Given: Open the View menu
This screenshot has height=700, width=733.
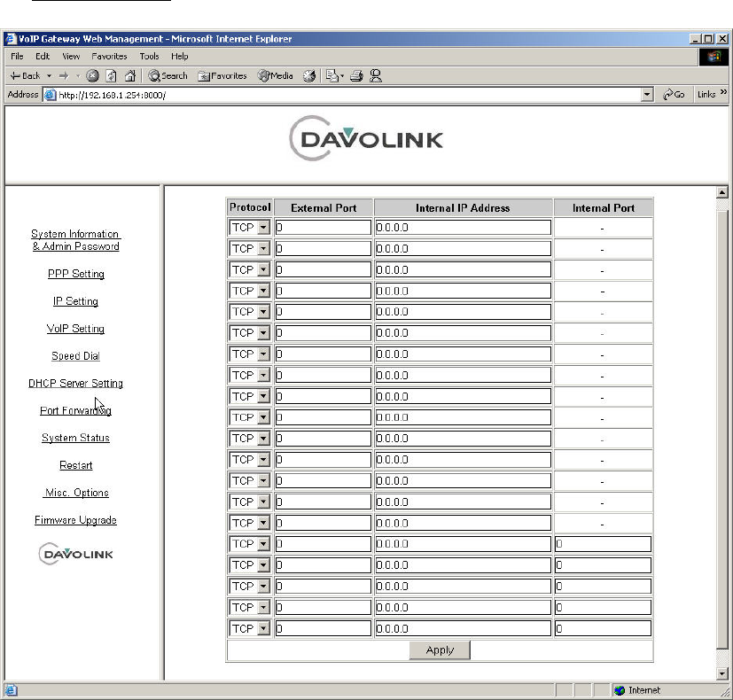Looking at the screenshot, I should coord(71,57).
